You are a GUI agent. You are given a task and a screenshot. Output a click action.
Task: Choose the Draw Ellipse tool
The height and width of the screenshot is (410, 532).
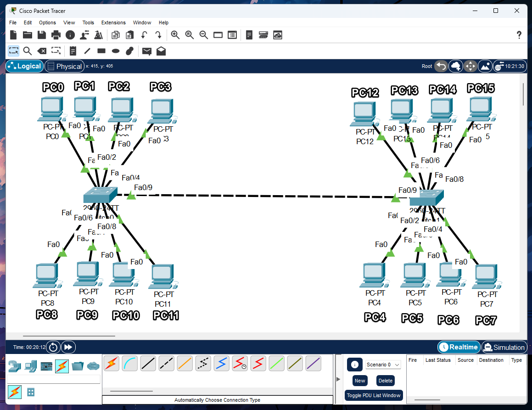(116, 51)
